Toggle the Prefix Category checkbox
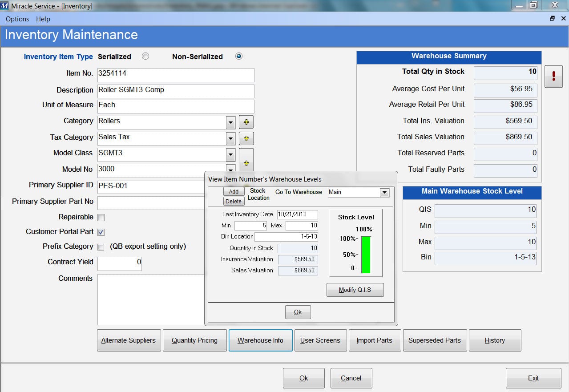This screenshot has width=569, height=392. point(101,247)
